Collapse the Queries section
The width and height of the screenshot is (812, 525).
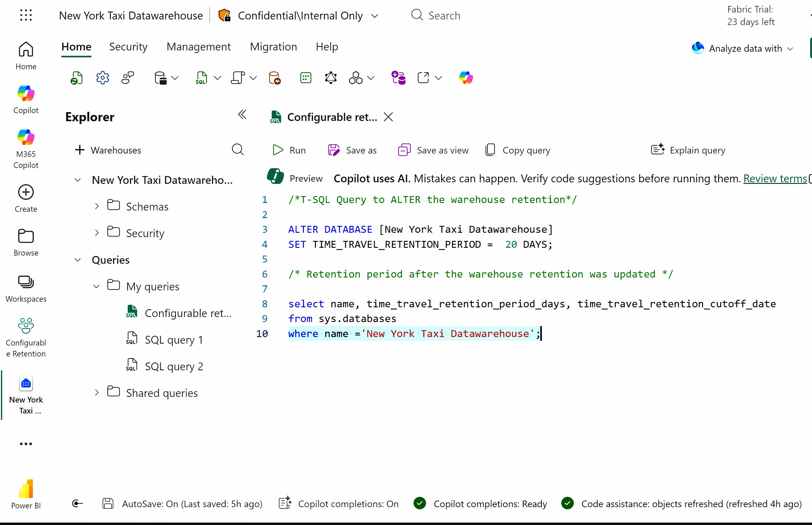(78, 260)
